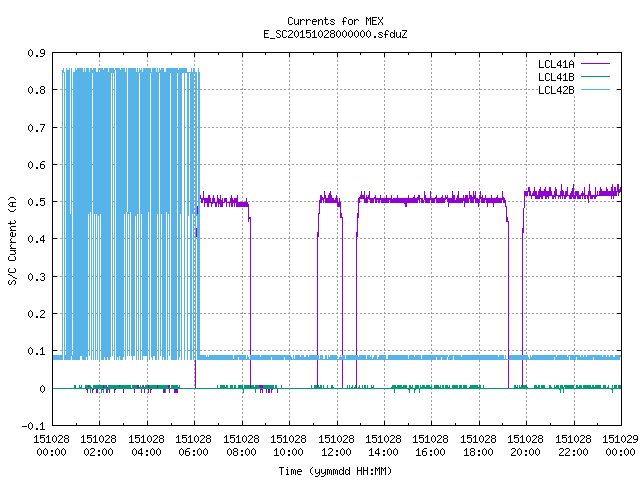Click the chart title "Currents for MEX"

(x=335, y=21)
